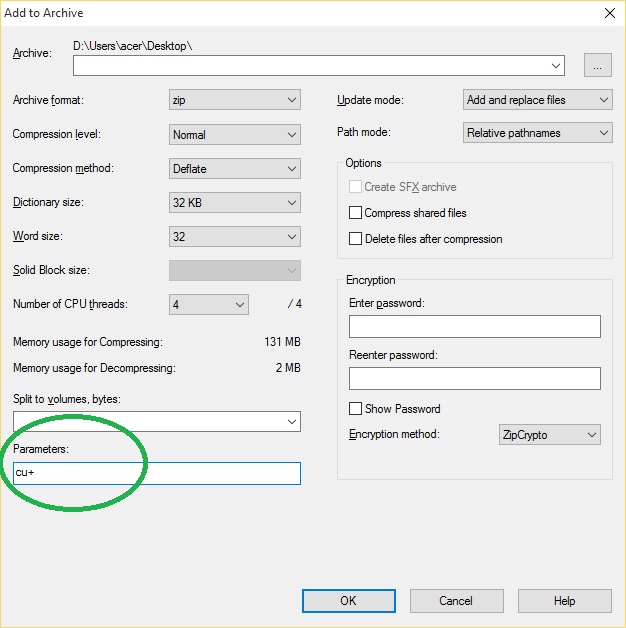Screen dimensions: 626x628
Task: Select the Encryption method dropdown
Action: pyautogui.click(x=549, y=435)
